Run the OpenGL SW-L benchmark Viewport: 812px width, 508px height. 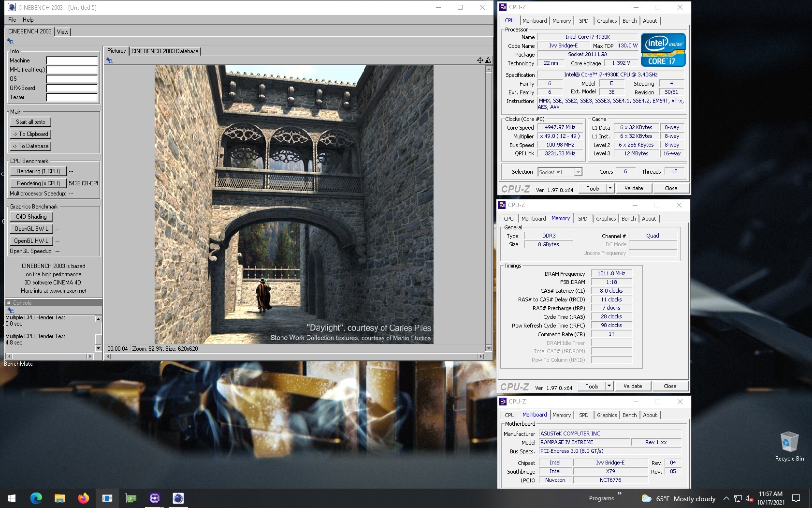[x=31, y=229]
